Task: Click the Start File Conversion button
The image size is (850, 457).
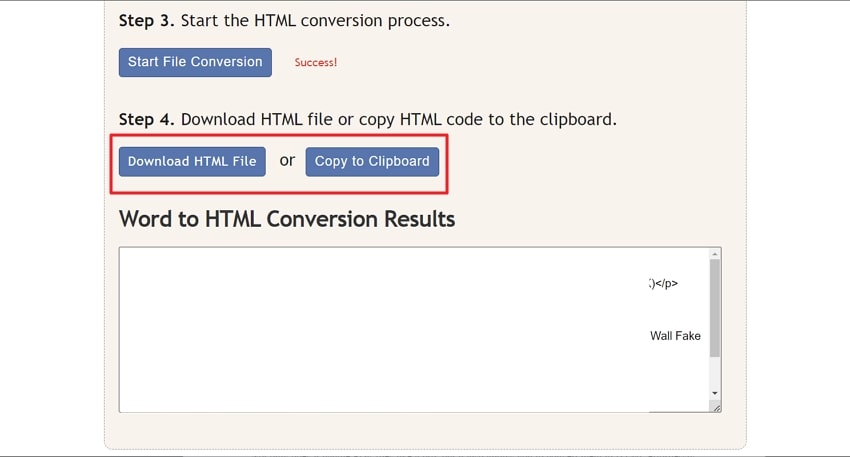Action: (x=195, y=62)
